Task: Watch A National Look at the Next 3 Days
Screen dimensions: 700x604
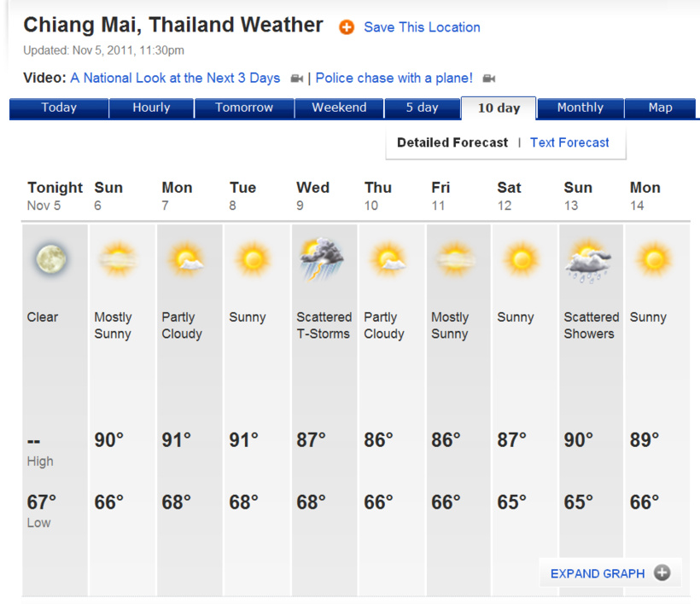Action: point(175,78)
